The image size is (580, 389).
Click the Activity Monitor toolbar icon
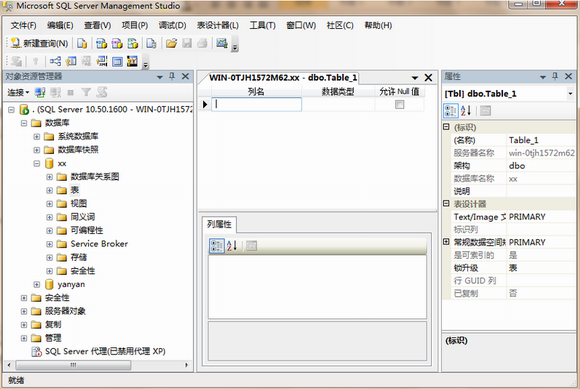(222, 43)
